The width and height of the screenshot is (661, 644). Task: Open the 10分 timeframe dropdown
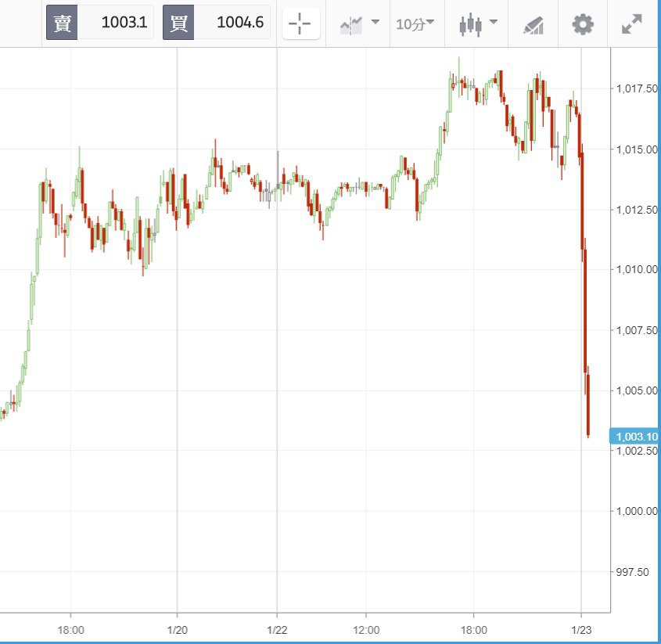415,24
